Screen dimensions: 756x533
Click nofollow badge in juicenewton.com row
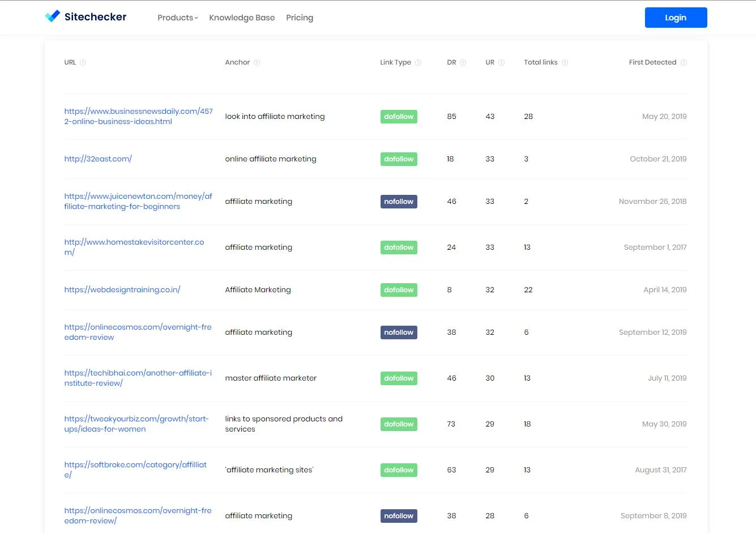tap(399, 202)
